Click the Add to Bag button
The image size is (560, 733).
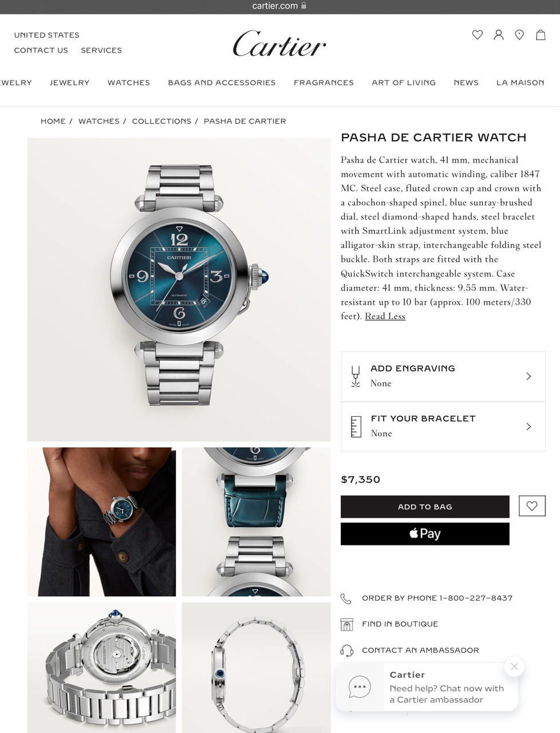click(x=425, y=507)
